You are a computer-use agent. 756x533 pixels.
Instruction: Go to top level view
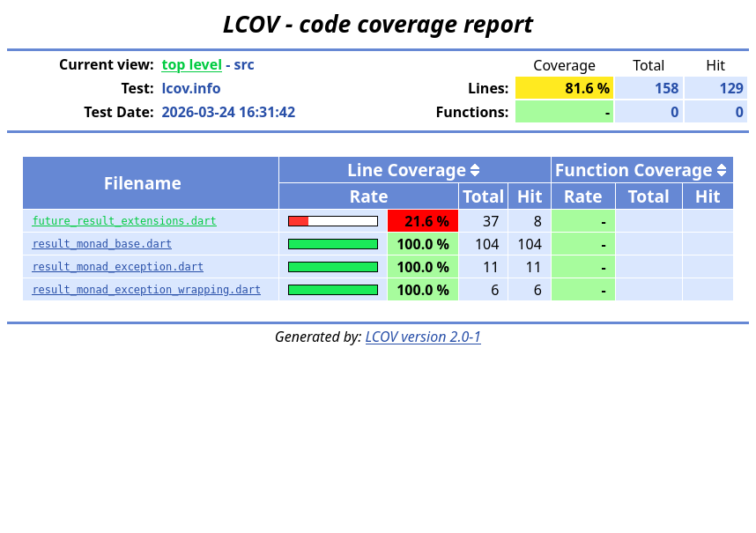pyautogui.click(x=191, y=65)
